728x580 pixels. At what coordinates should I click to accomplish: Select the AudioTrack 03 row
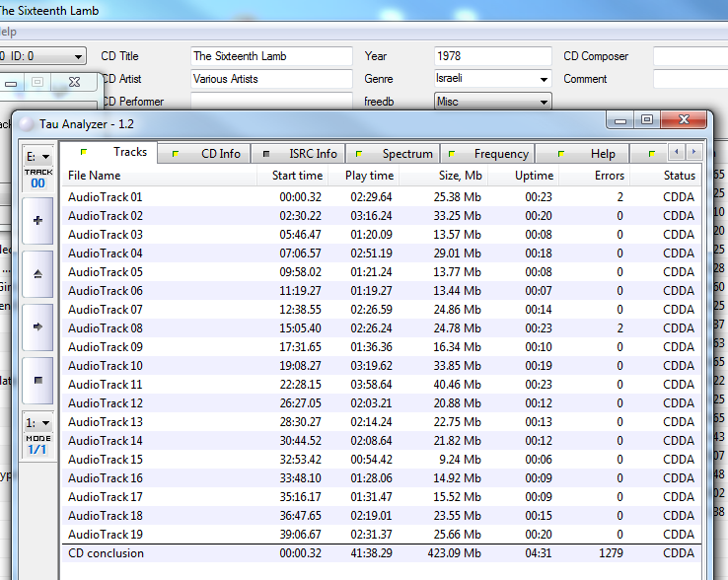pos(381,235)
